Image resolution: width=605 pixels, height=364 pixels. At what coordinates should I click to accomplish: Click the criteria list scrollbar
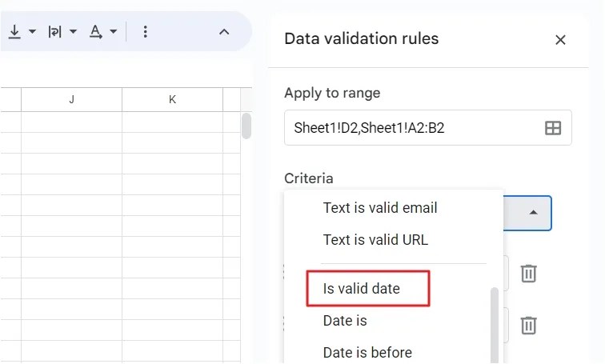495,325
